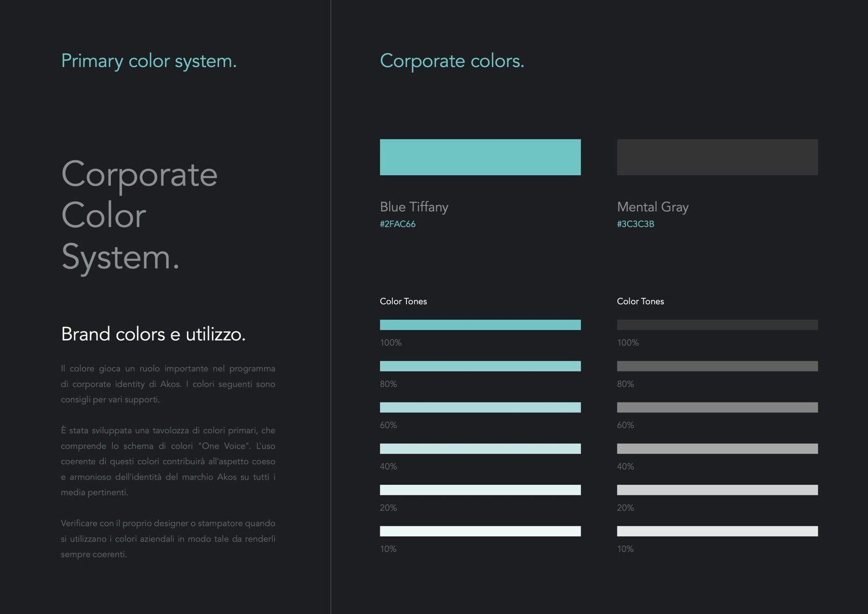Click the "Corporate colors." heading
The image size is (868, 614).
(x=452, y=61)
